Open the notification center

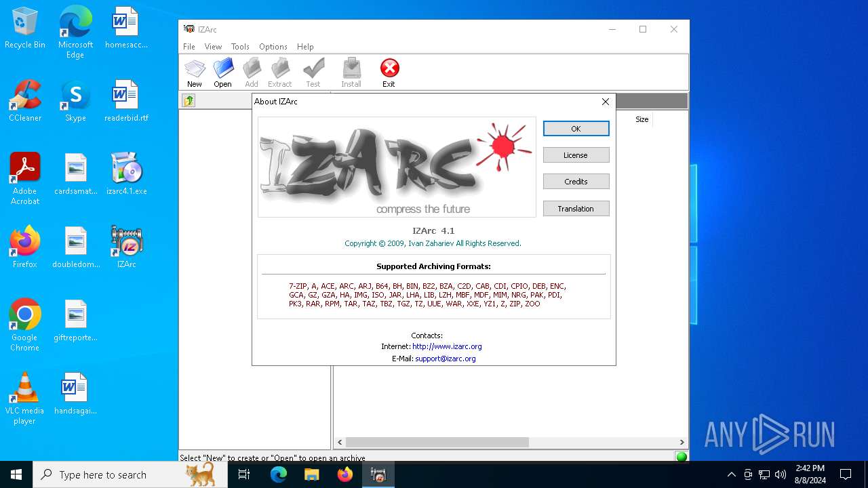[x=846, y=474]
